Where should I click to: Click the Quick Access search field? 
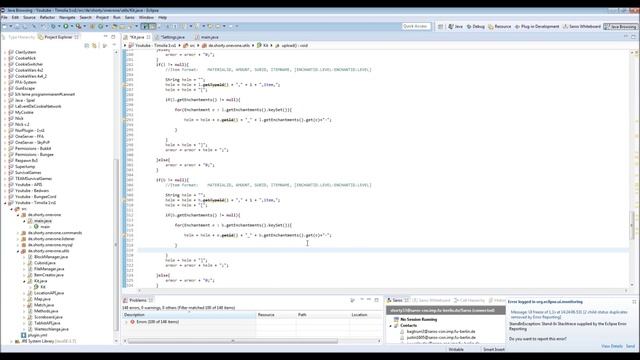(x=416, y=27)
